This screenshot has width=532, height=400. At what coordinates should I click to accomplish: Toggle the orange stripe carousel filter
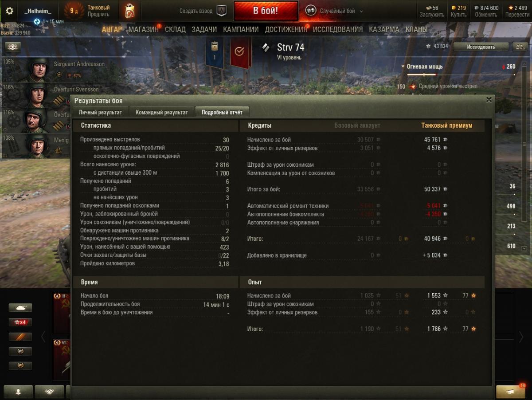pos(20,337)
